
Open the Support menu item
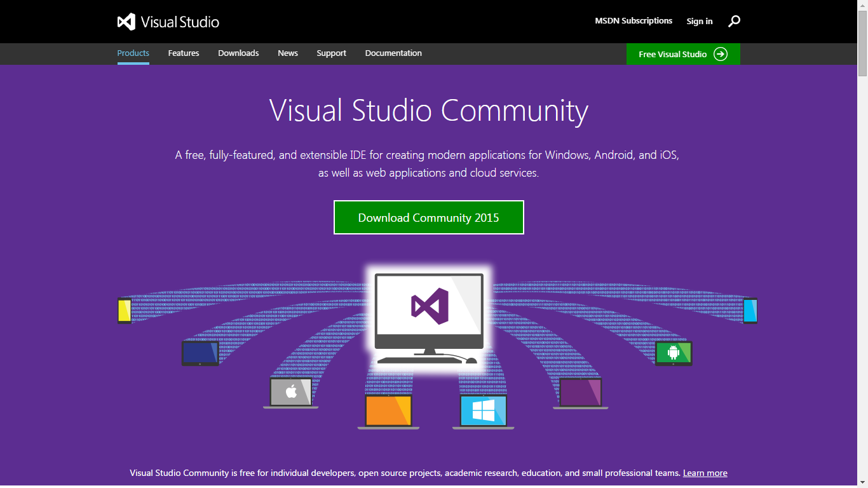[332, 53]
